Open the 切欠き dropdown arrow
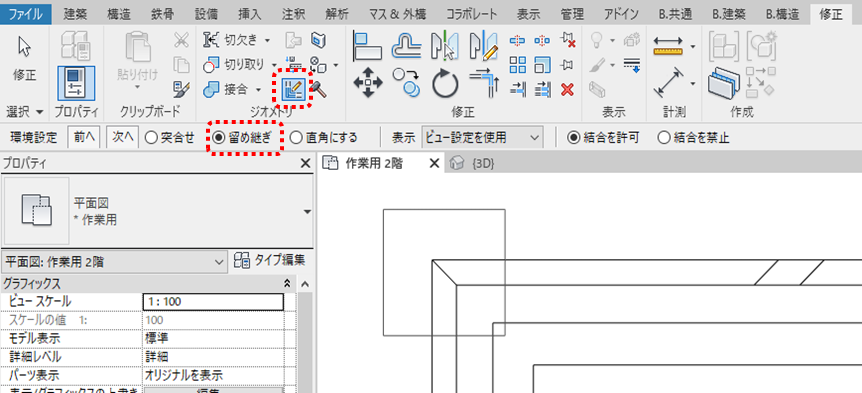Viewport: 862px width, 393px height. (x=267, y=40)
